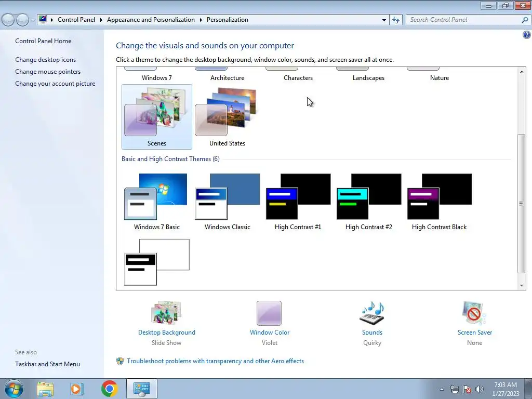
Task: Open Windows Explorer from the taskbar
Action: coord(45,389)
